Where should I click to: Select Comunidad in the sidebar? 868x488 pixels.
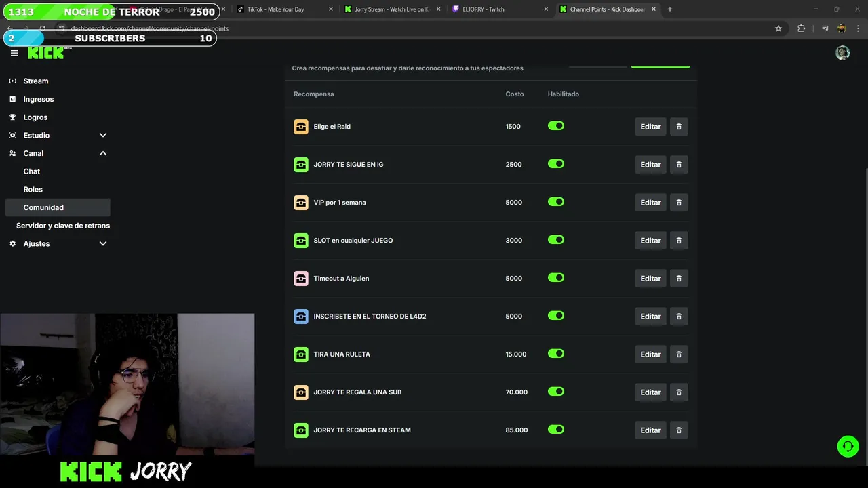(58, 207)
